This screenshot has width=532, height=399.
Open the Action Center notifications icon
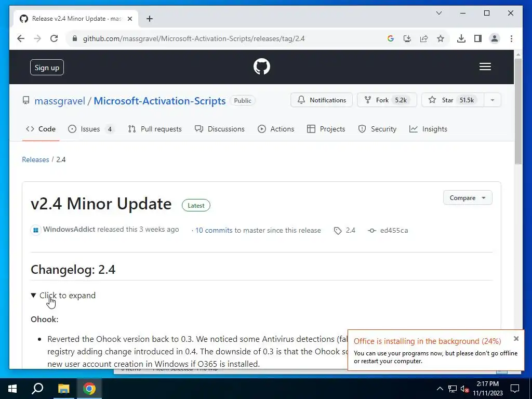[x=515, y=389]
